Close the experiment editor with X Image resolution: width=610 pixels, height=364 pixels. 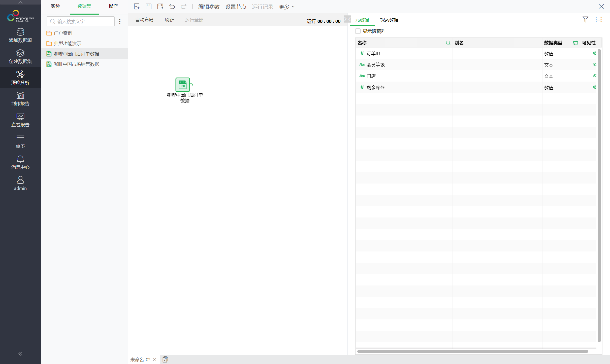point(601,7)
